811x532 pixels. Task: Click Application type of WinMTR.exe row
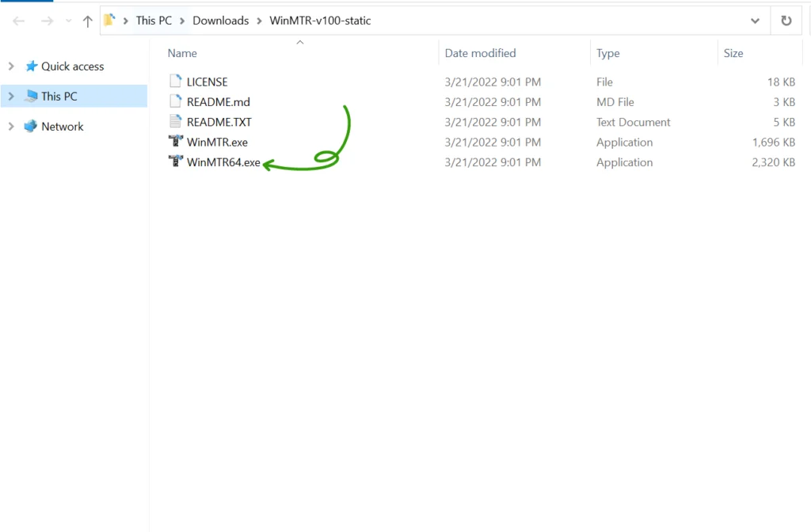tap(624, 142)
